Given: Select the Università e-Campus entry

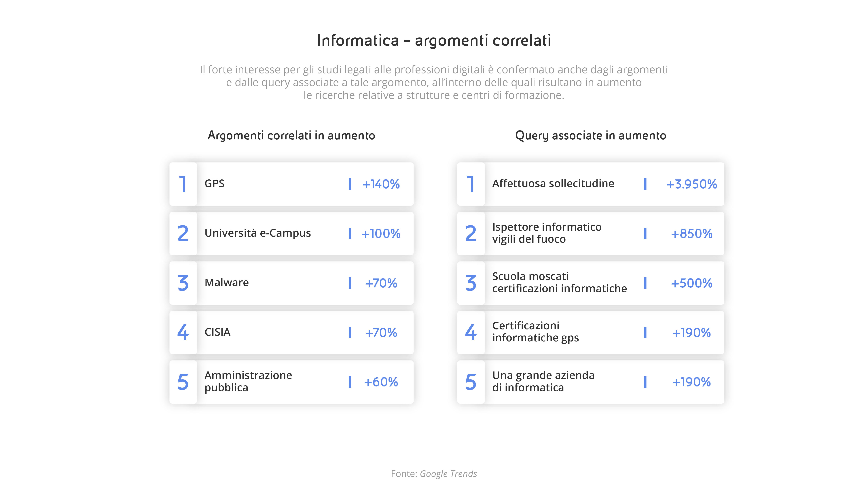Looking at the screenshot, I should [257, 233].
